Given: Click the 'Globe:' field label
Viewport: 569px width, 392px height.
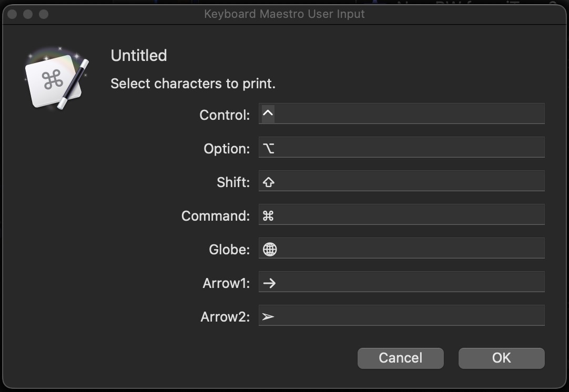Looking at the screenshot, I should coord(229,250).
